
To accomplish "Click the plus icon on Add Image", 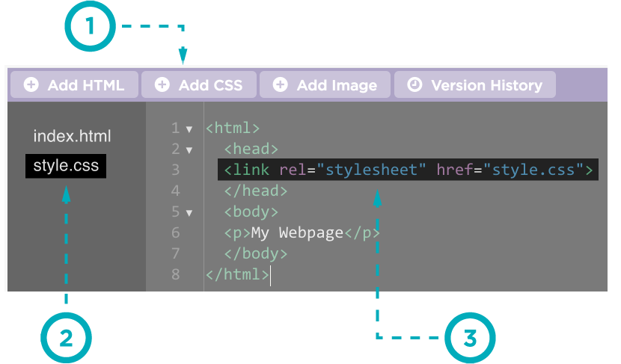I will pyautogui.click(x=280, y=85).
